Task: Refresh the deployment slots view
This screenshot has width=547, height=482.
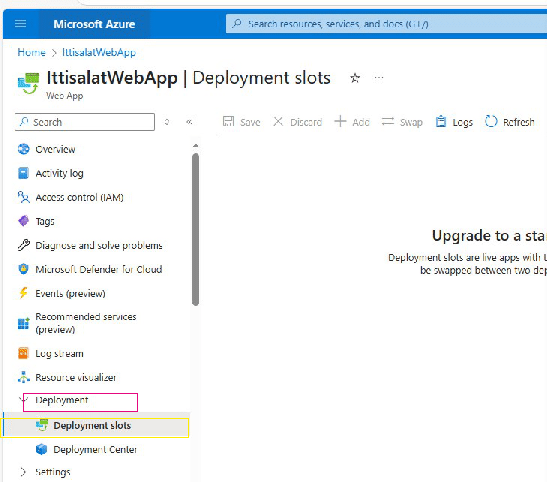Action: [510, 122]
